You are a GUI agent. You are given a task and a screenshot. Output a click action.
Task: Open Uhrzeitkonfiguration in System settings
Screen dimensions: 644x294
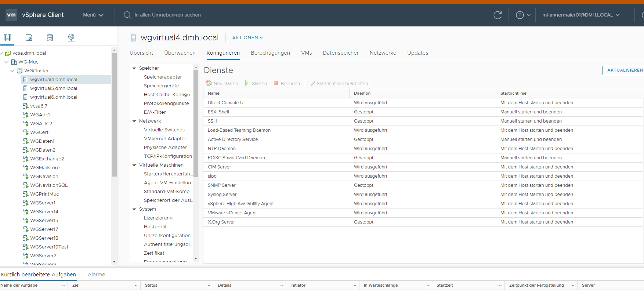pos(167,236)
